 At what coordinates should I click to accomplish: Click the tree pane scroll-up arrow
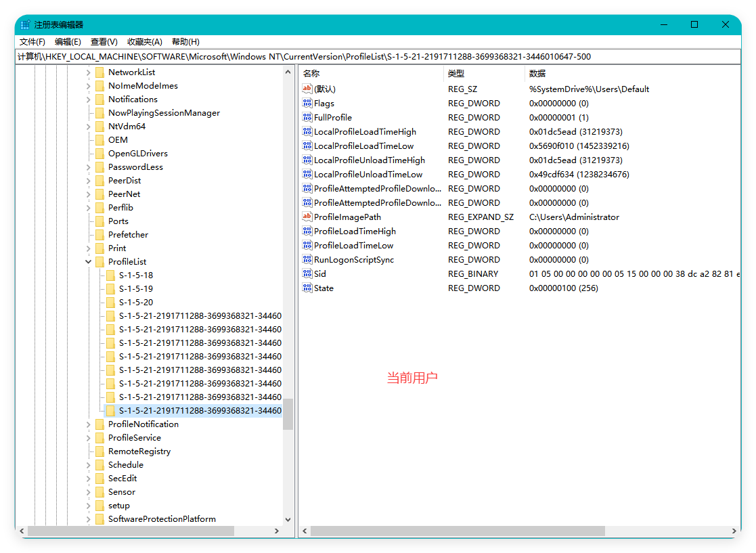click(x=288, y=72)
